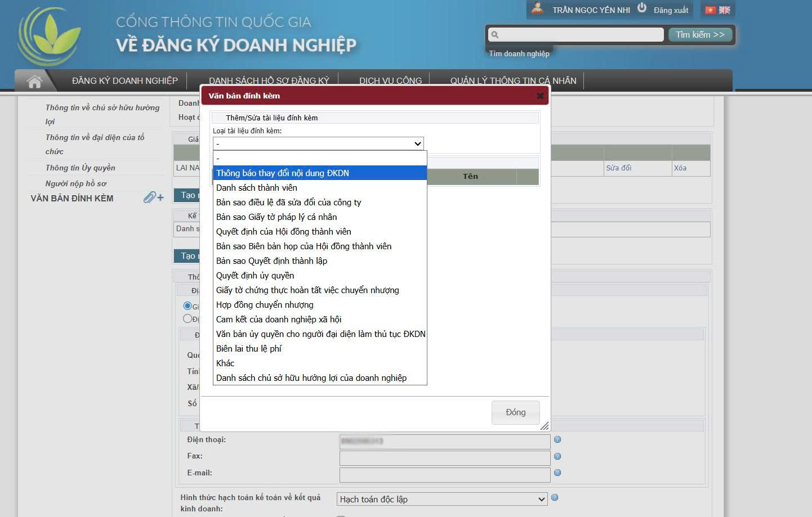Open the Hạch toán độc lập dropdown
812x517 pixels.
tap(442, 499)
